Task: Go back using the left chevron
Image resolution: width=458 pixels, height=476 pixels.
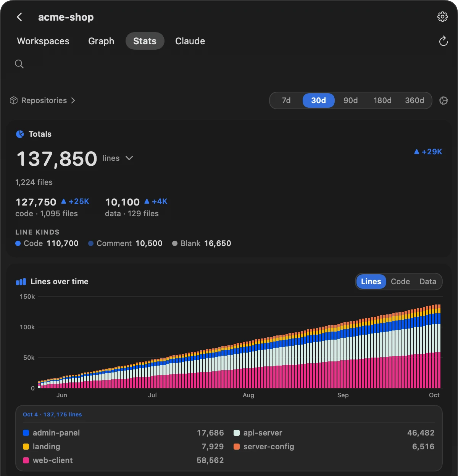Action: coord(19,17)
